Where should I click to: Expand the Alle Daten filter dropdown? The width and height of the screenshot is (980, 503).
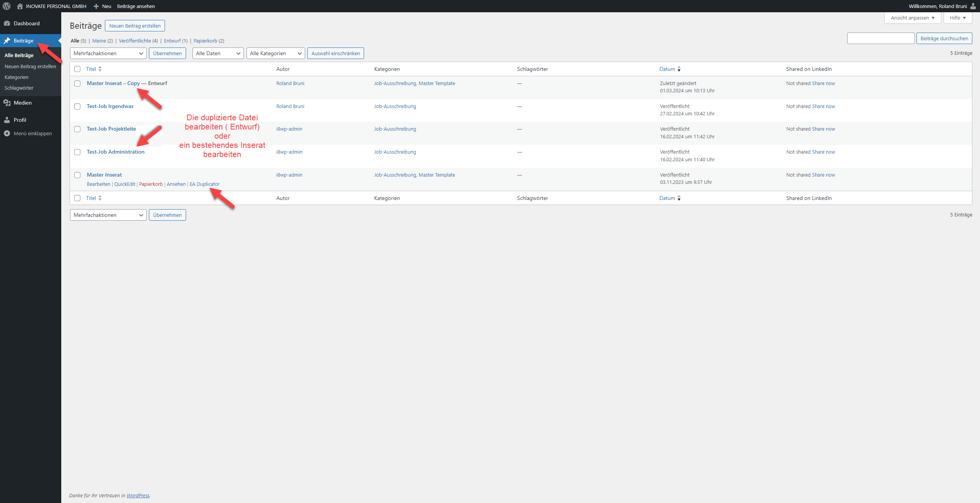pos(218,53)
